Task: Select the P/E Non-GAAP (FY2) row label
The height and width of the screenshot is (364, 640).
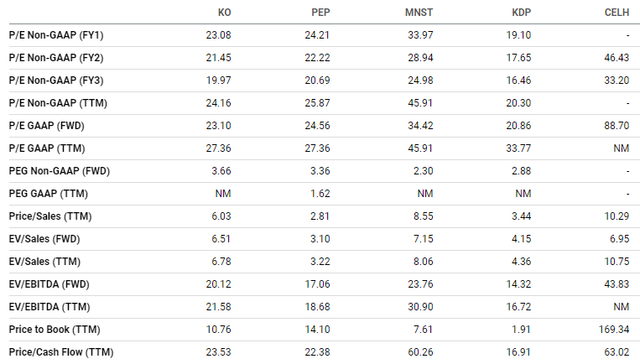Action: point(56,58)
